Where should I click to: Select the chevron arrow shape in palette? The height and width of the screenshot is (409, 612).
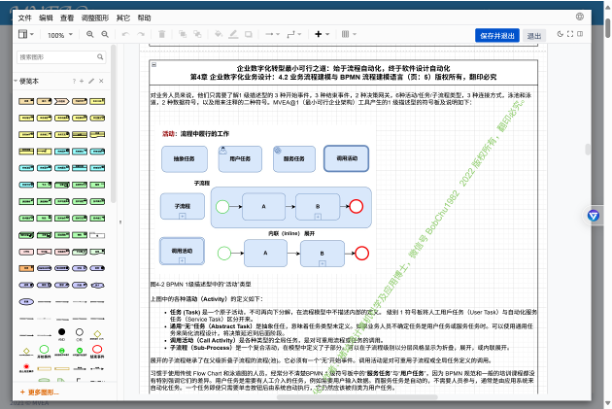62,101
